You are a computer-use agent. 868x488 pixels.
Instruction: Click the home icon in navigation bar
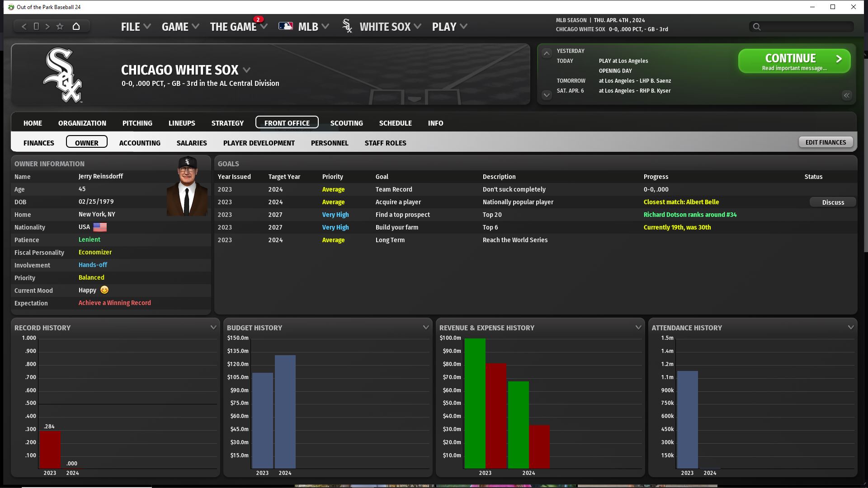pyautogui.click(x=76, y=27)
